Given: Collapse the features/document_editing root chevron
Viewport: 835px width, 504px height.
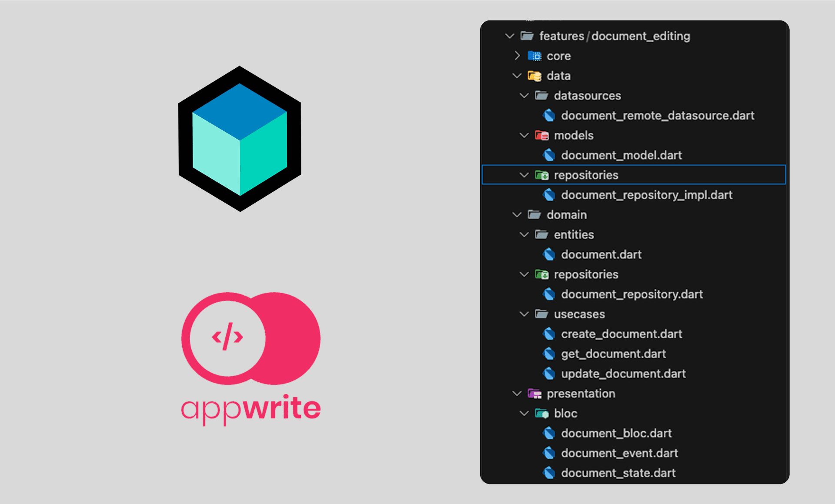Looking at the screenshot, I should pos(510,36).
